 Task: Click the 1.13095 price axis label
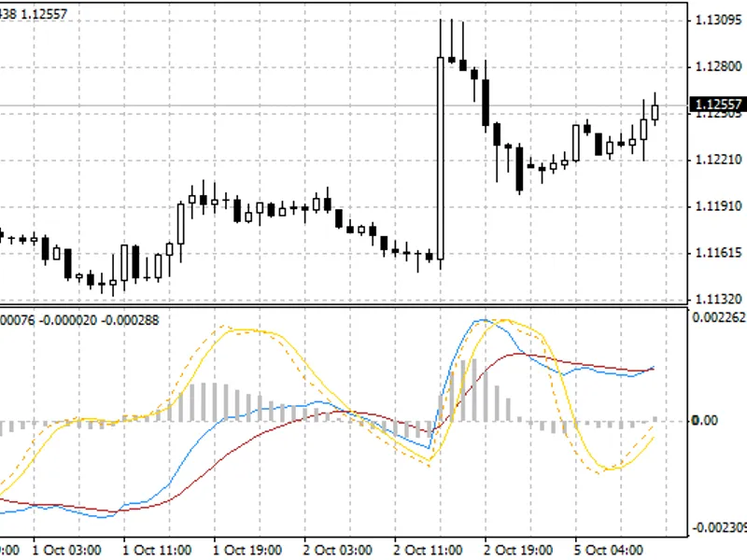[718, 20]
